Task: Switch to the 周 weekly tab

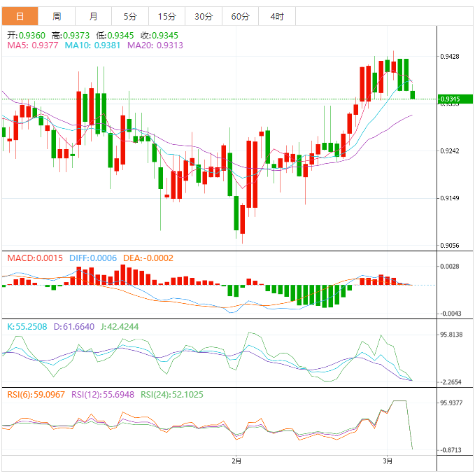Action: tap(57, 16)
